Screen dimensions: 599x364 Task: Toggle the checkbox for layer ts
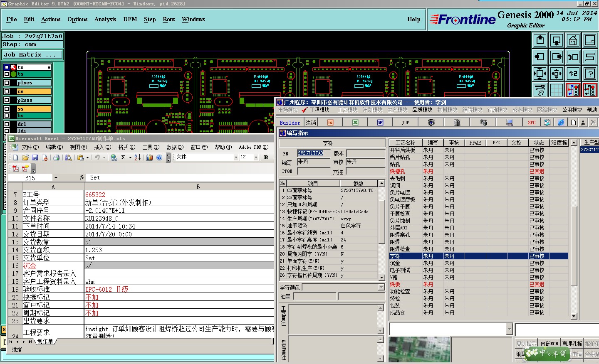[6, 74]
